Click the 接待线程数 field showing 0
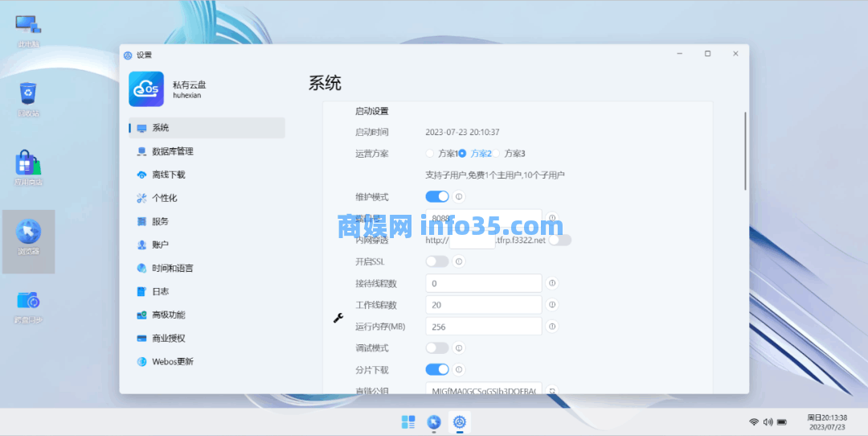The width and height of the screenshot is (868, 436). click(x=484, y=283)
